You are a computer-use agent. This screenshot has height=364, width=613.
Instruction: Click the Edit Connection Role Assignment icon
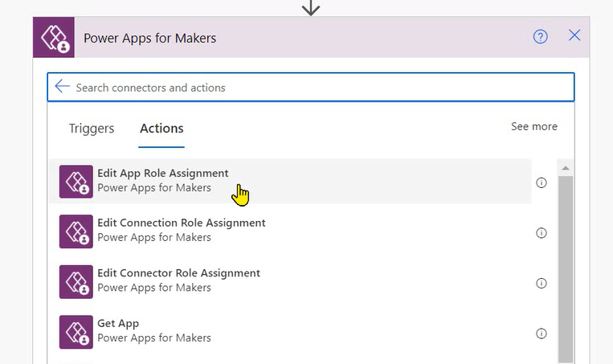pyautogui.click(x=76, y=231)
